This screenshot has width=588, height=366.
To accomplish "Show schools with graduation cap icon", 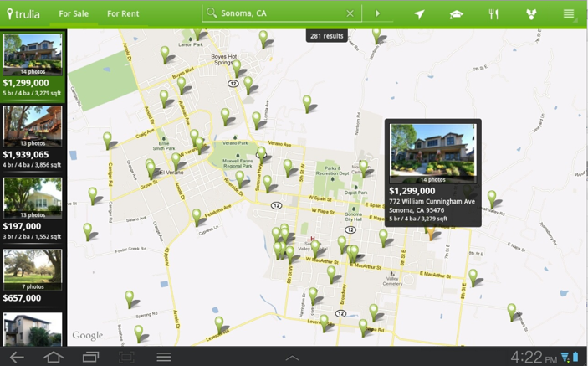I will [457, 14].
